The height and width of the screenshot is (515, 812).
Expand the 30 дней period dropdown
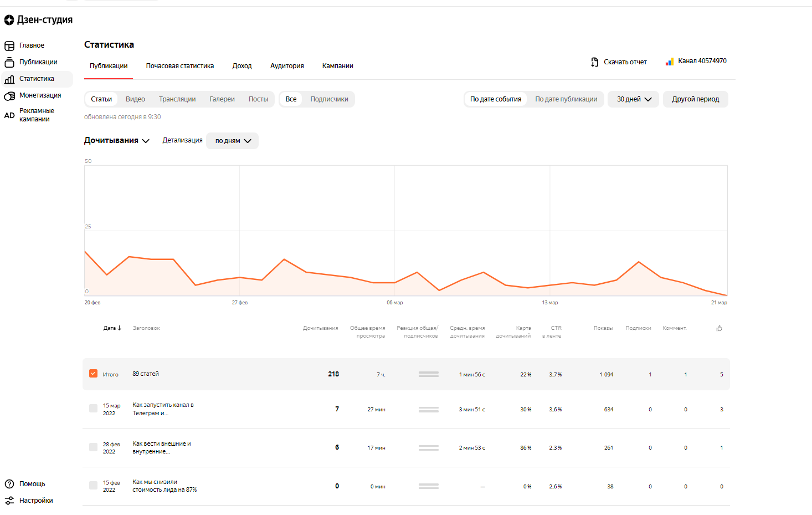(x=634, y=99)
